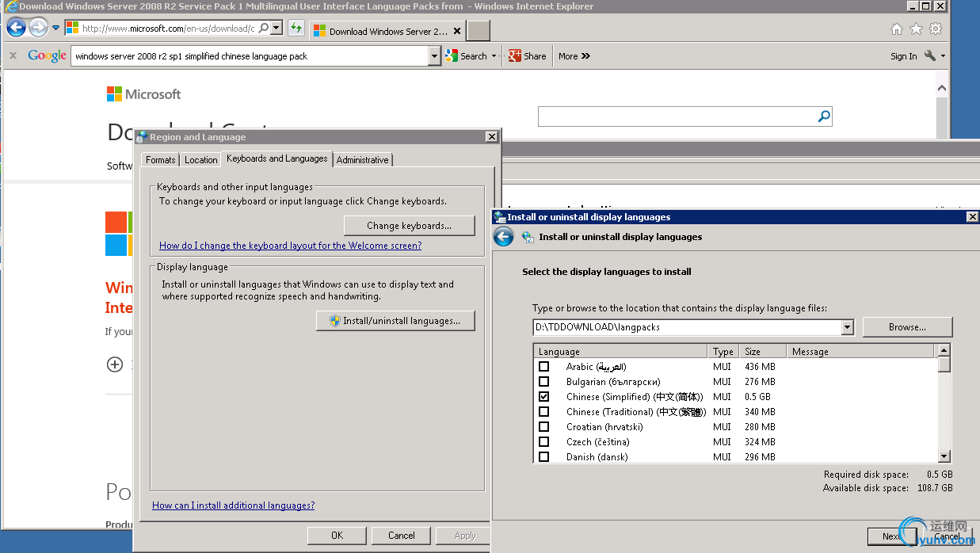980x553 pixels.
Task: Click OK in Region and Language
Action: [x=337, y=536]
